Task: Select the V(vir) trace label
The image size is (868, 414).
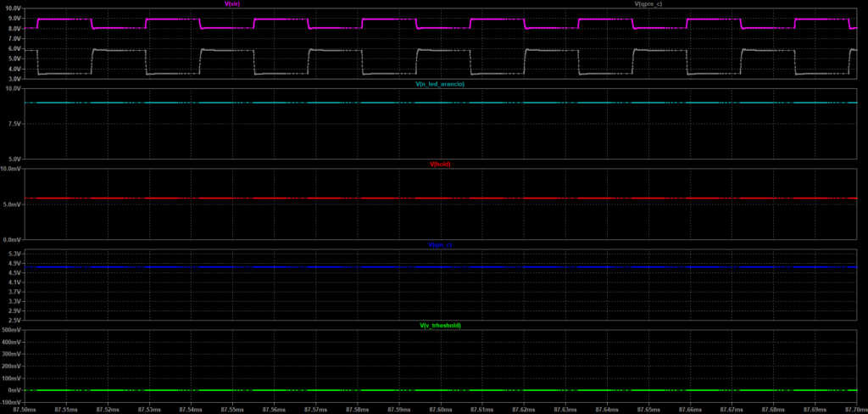Action: coord(231,4)
